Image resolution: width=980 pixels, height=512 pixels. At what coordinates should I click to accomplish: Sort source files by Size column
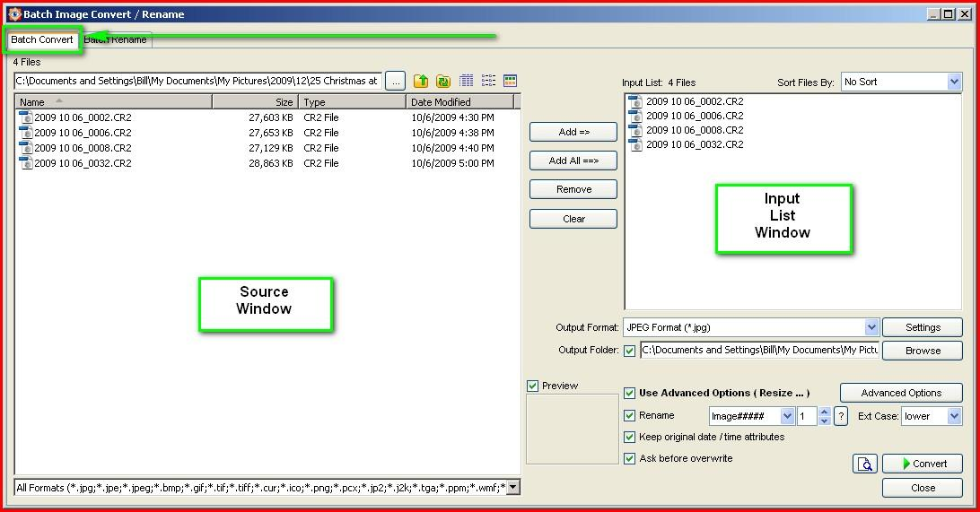coord(255,102)
